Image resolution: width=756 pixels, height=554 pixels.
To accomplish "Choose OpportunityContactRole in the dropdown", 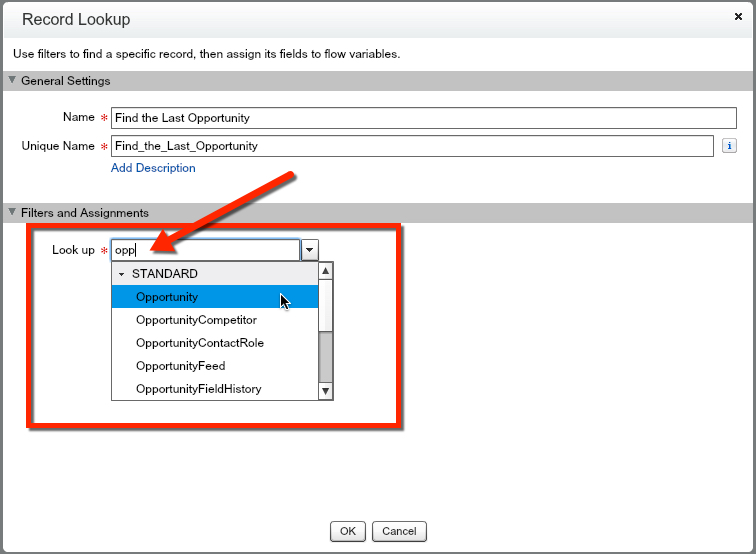I will 199,343.
